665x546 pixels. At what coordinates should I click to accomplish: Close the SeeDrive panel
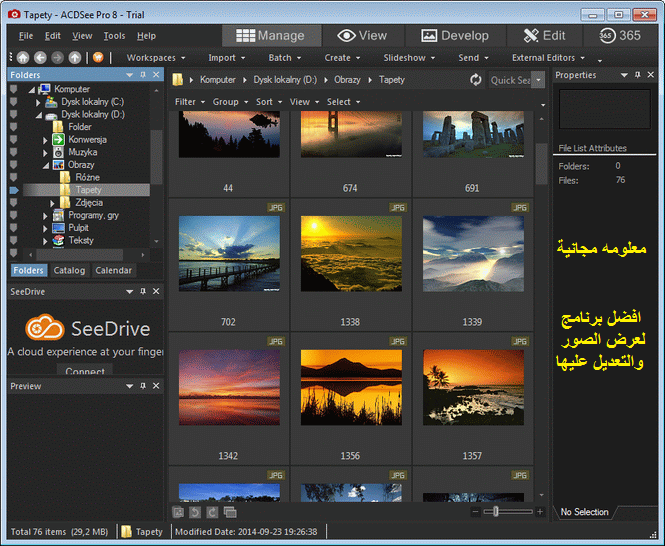click(x=156, y=291)
